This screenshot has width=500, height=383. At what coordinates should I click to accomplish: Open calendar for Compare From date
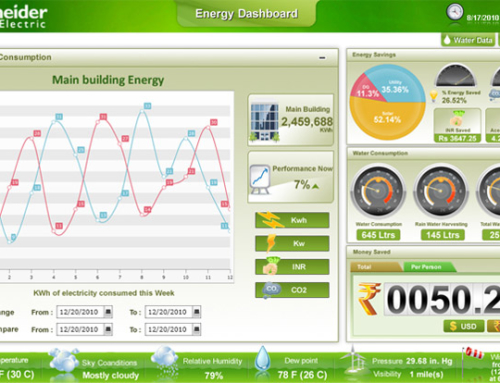pos(108,329)
